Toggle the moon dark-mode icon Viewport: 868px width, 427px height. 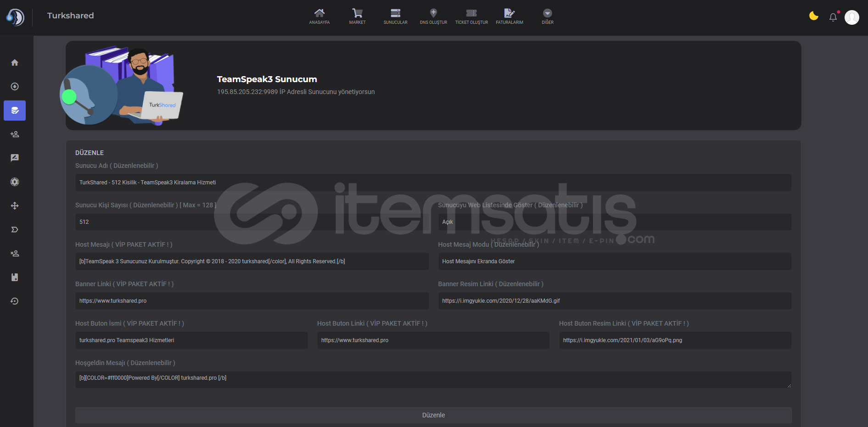point(814,16)
